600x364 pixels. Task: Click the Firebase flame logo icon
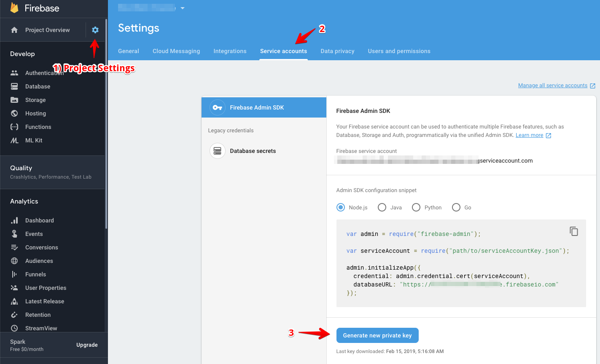[x=14, y=8]
